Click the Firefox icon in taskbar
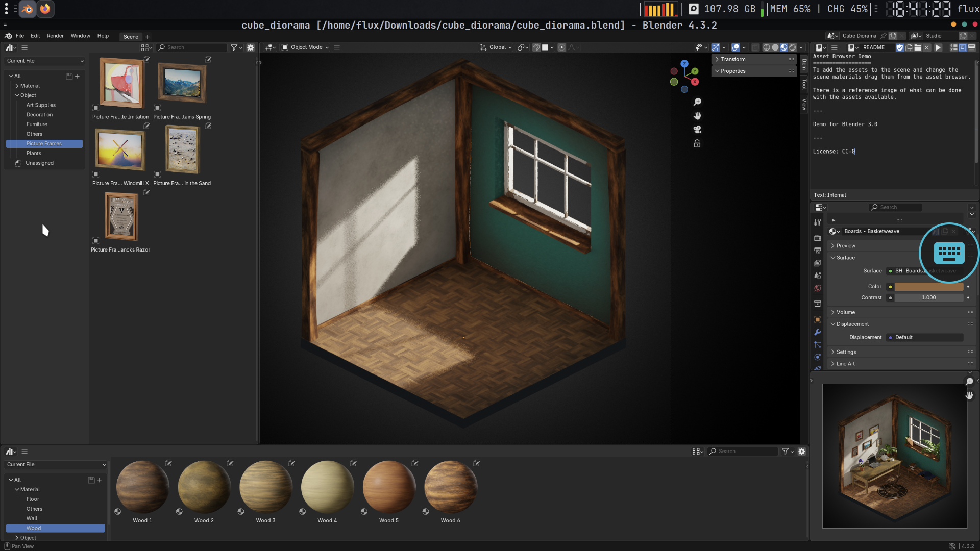980x551 pixels. pos(45,9)
